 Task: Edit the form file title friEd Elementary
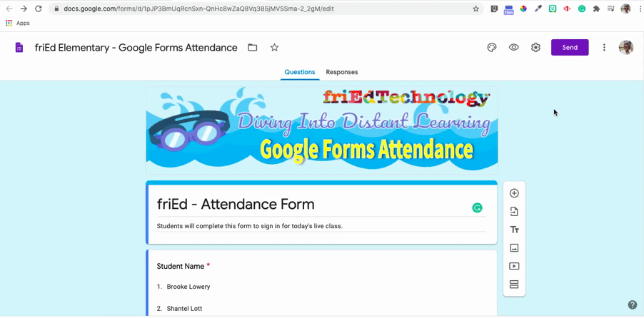click(136, 48)
